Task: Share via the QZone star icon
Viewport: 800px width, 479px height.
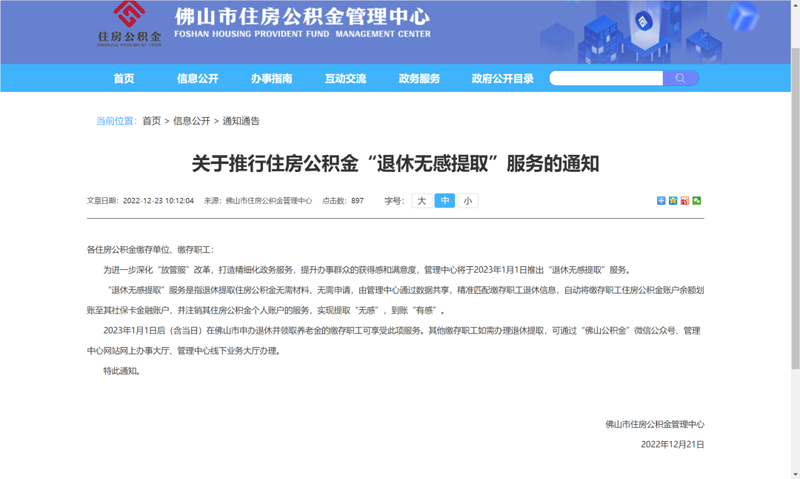Action: pyautogui.click(x=673, y=201)
